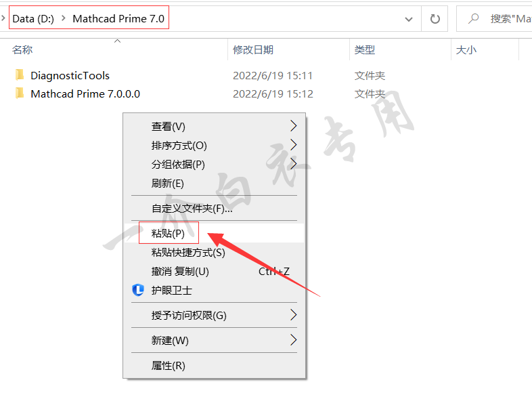Screen dimensions: 532x399
Task: Click 文件夹 type cell of DiagnosticTools
Action: click(370, 75)
